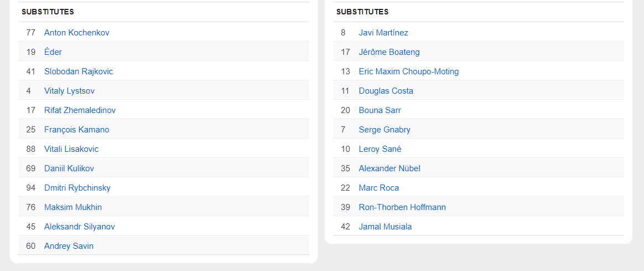
Task: Open Maksim Mukhin's player page
Action: click(x=73, y=207)
